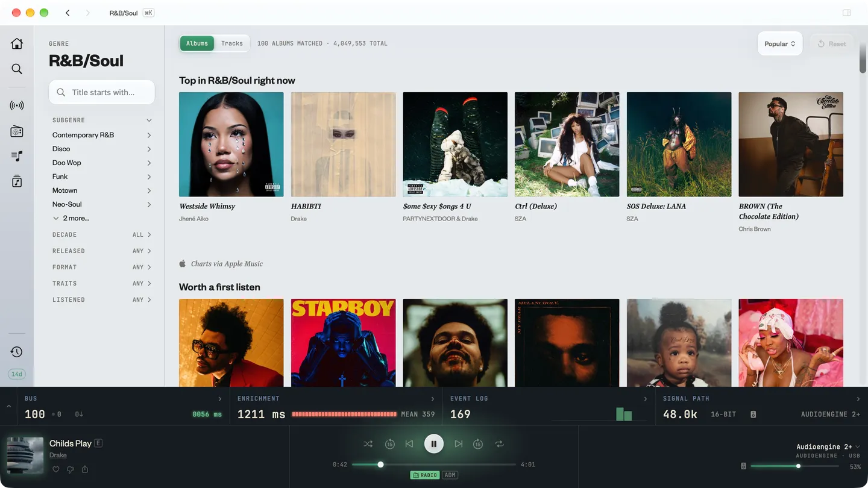868x488 pixels.
Task: Select the Neo-Soul subgenre
Action: (102, 204)
